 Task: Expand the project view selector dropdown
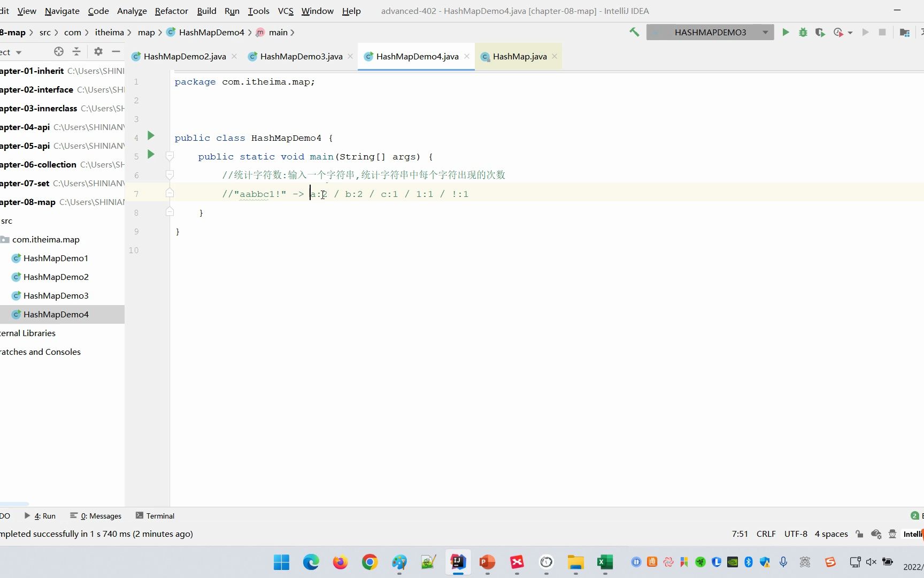18,52
